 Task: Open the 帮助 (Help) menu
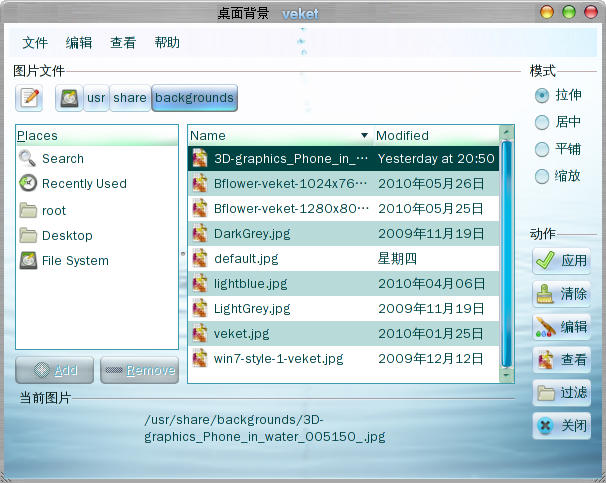167,43
